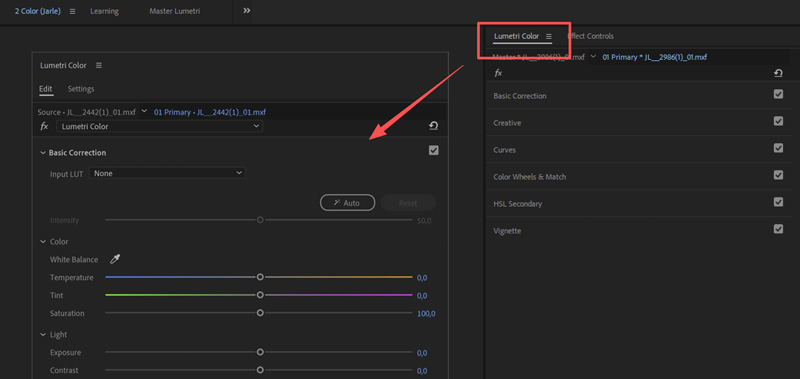Open the HSL Secondary section
The image size is (800, 379).
517,204
